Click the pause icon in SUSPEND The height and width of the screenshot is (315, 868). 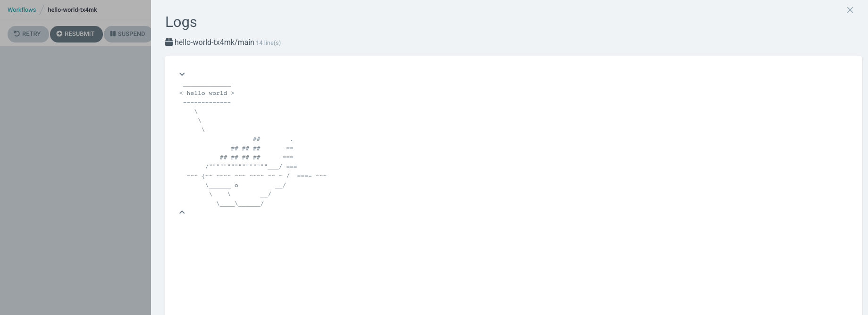click(x=113, y=34)
